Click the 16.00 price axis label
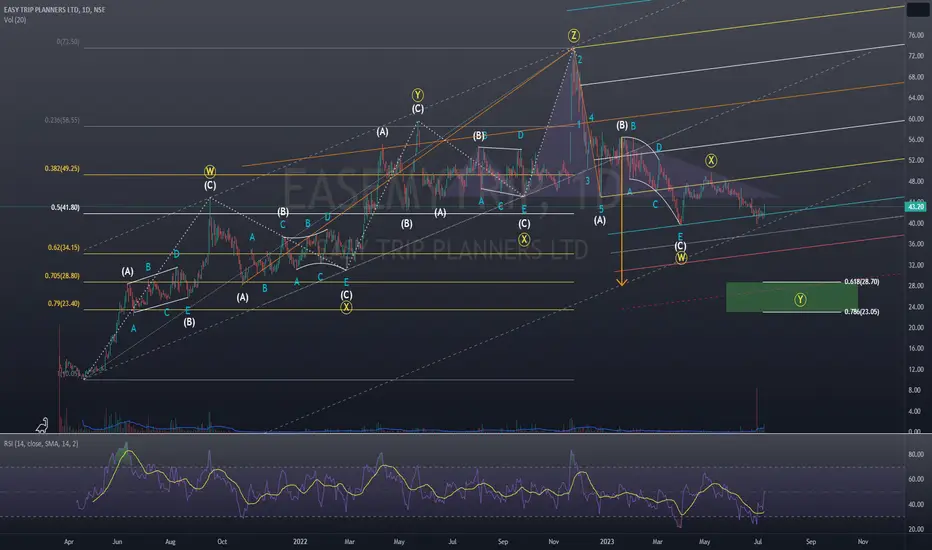 pyautogui.click(x=915, y=348)
